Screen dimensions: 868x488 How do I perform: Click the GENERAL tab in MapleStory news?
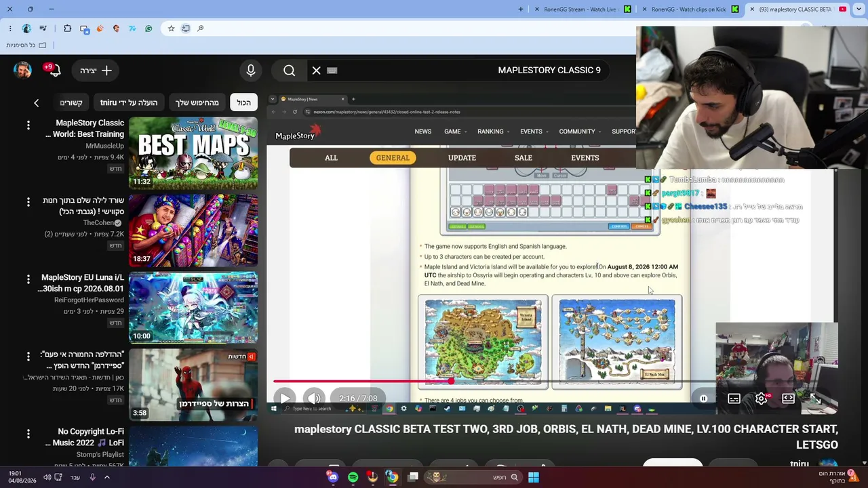[393, 158]
